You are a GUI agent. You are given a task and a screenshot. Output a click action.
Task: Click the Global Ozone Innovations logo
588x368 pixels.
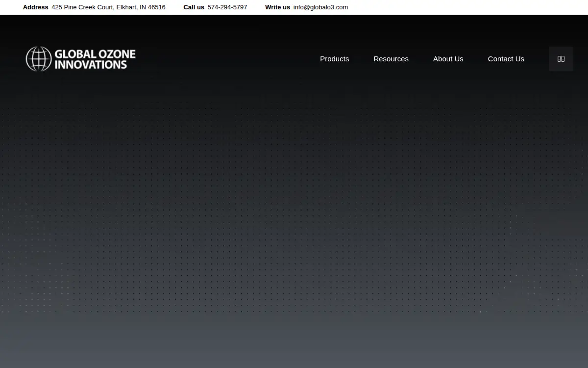point(81,59)
